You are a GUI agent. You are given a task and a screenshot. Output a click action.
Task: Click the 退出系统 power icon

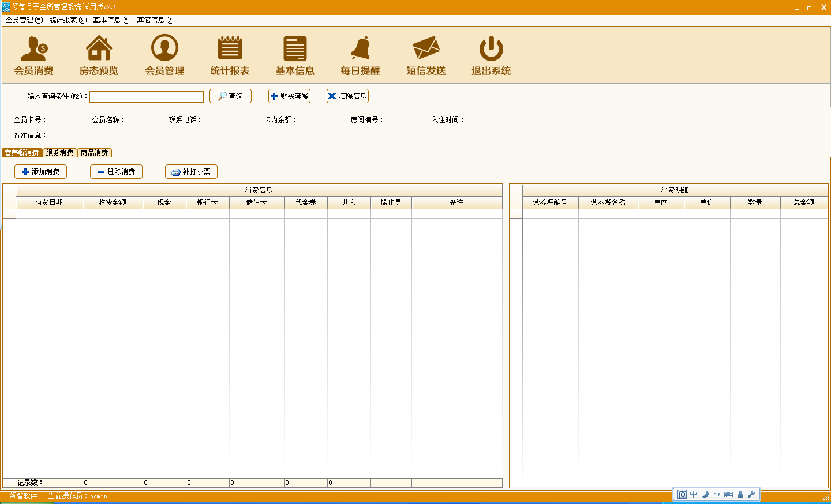point(491,55)
